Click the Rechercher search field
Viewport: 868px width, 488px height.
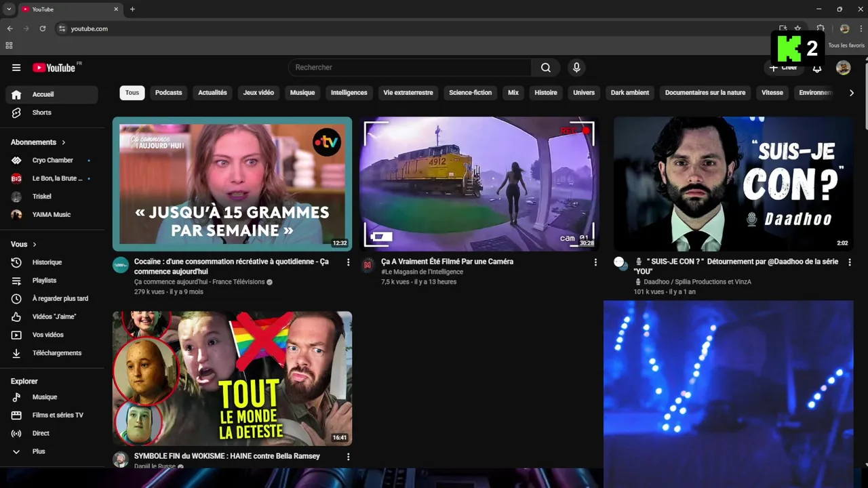410,68
